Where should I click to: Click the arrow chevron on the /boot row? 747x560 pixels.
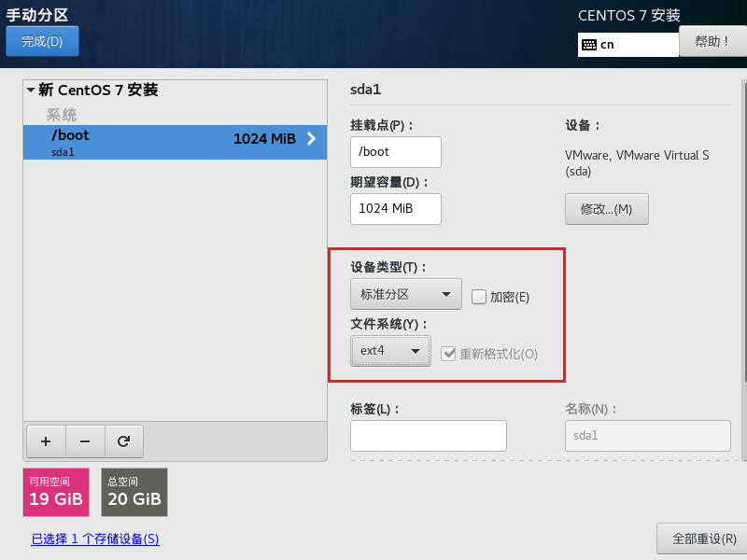(311, 138)
